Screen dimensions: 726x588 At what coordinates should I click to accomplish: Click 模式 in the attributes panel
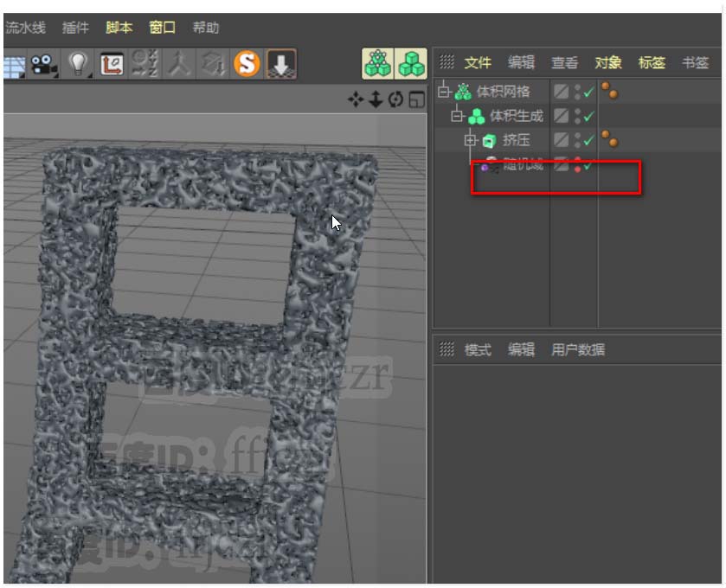[x=478, y=349]
